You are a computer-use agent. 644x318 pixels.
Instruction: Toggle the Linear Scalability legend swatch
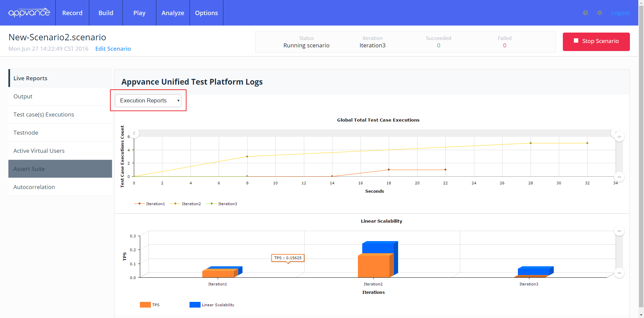click(195, 305)
